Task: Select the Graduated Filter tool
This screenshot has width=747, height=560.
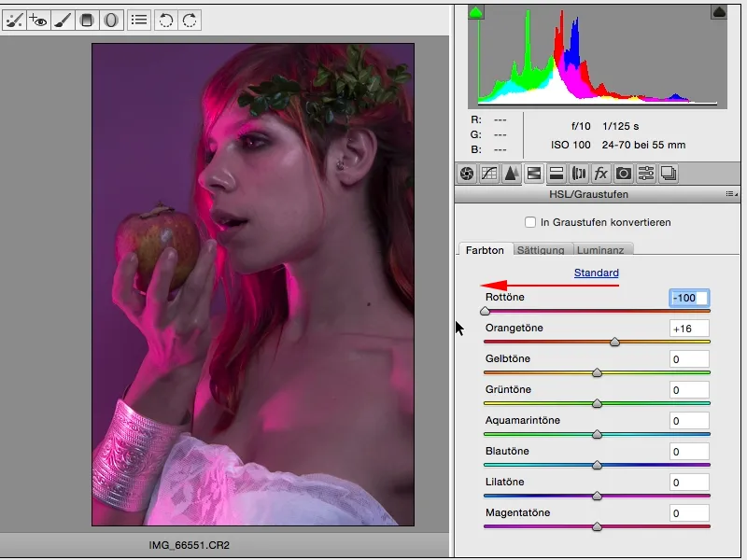Action: pyautogui.click(x=87, y=20)
